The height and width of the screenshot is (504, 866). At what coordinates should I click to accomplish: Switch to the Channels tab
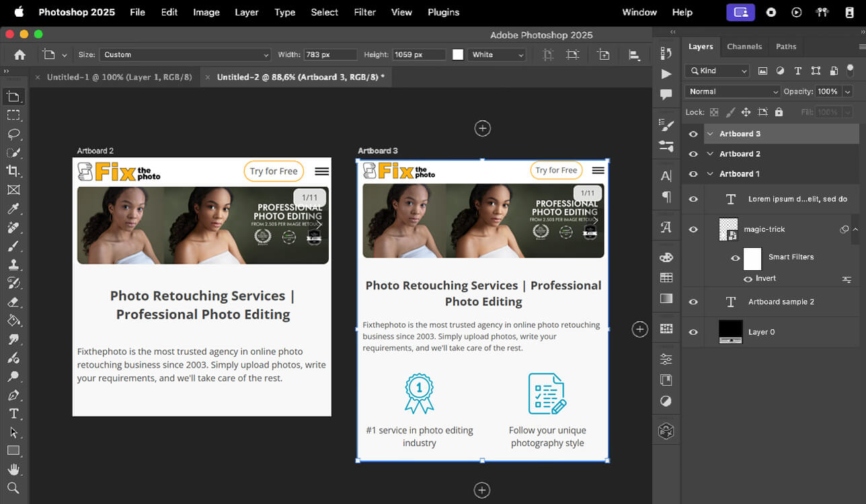point(744,46)
